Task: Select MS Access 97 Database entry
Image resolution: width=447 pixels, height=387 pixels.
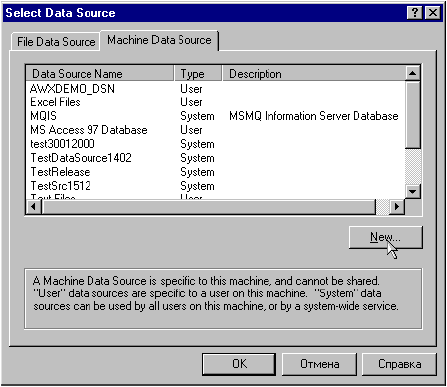Action: click(89, 130)
